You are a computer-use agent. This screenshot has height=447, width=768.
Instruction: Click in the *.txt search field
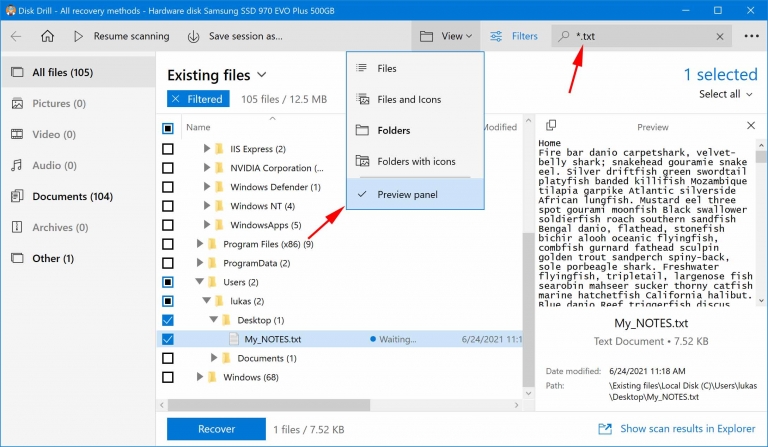[640, 36]
